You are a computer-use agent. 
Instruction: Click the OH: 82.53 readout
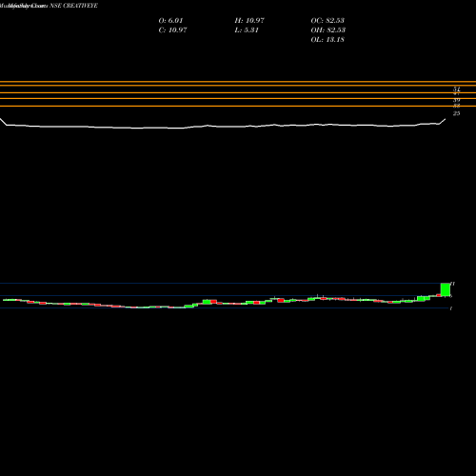point(328,30)
